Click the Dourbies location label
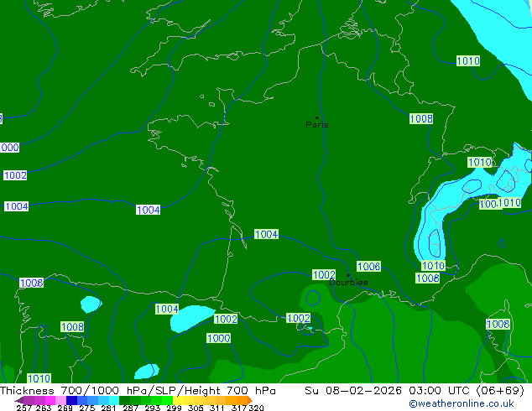 tap(348, 282)
